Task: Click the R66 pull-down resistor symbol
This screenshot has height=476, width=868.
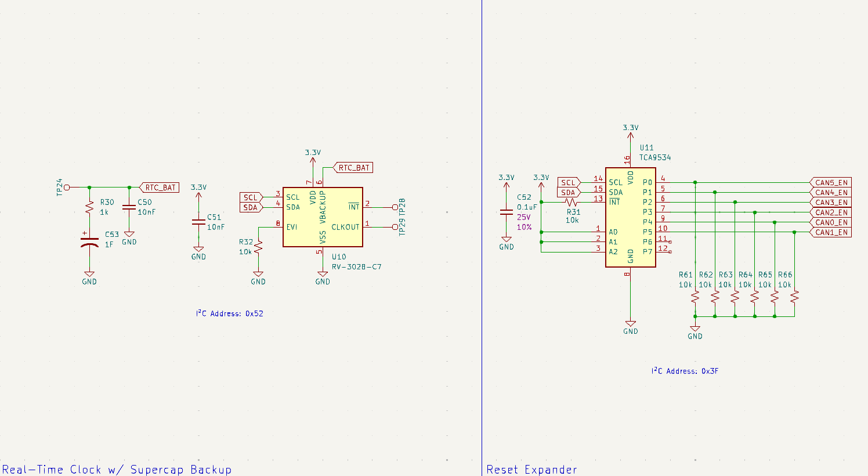Action: pos(794,296)
